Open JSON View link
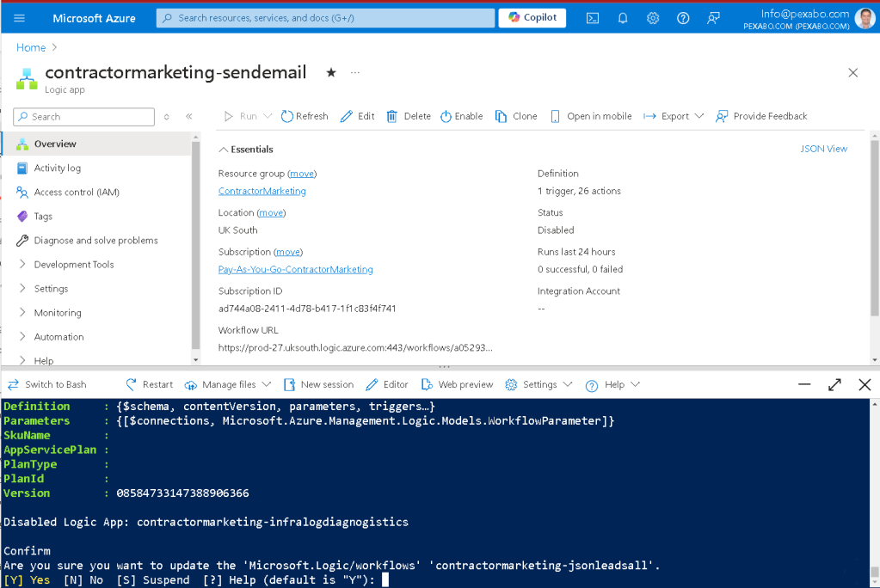Screen dimensions: 880x588 pos(823,149)
